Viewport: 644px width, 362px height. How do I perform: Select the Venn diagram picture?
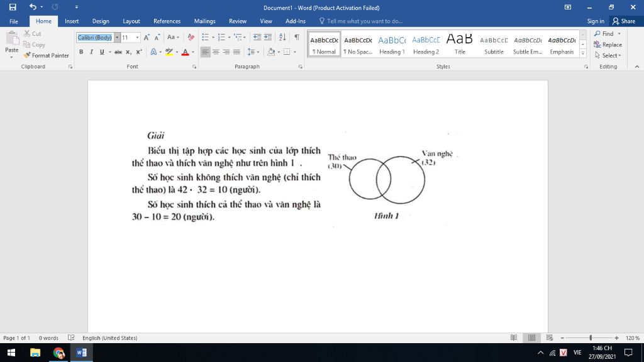click(x=388, y=180)
